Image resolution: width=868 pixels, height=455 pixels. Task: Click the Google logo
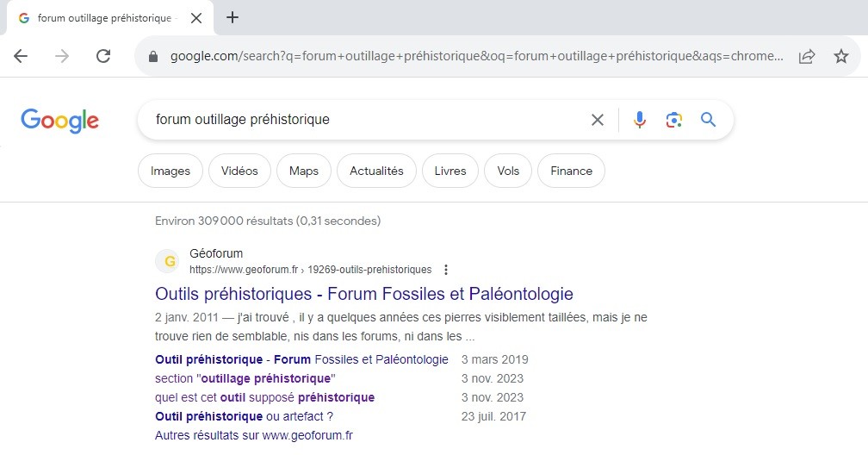pyautogui.click(x=60, y=121)
